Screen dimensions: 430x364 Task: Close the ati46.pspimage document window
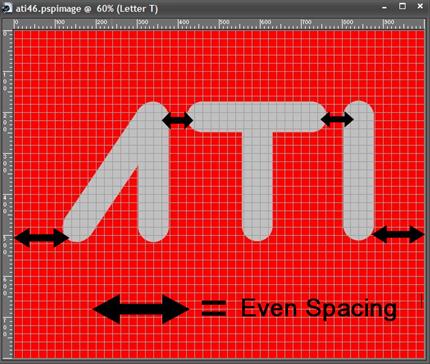[x=420, y=6]
